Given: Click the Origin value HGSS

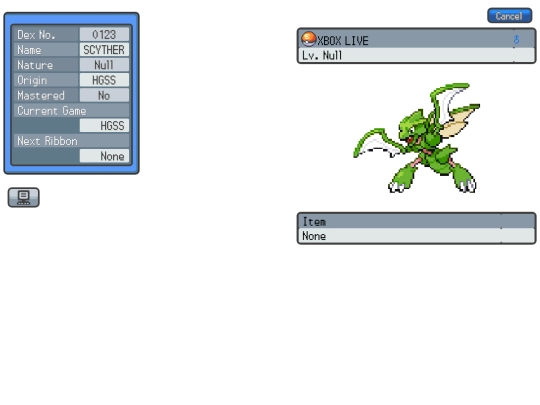Looking at the screenshot, I should point(104,80).
